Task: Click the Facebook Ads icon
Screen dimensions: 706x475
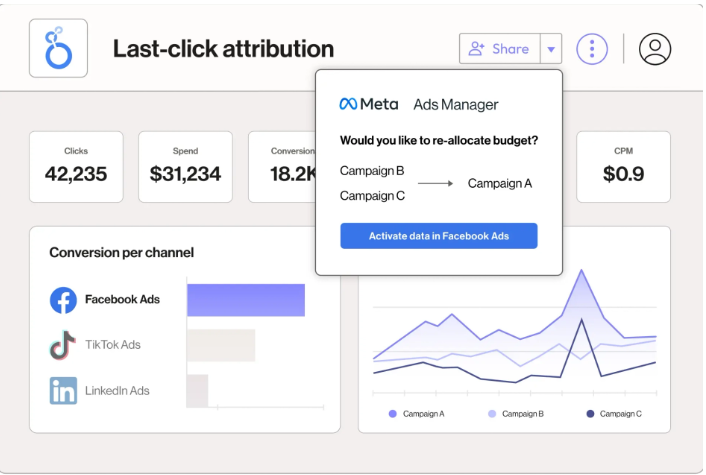Action: [63, 300]
